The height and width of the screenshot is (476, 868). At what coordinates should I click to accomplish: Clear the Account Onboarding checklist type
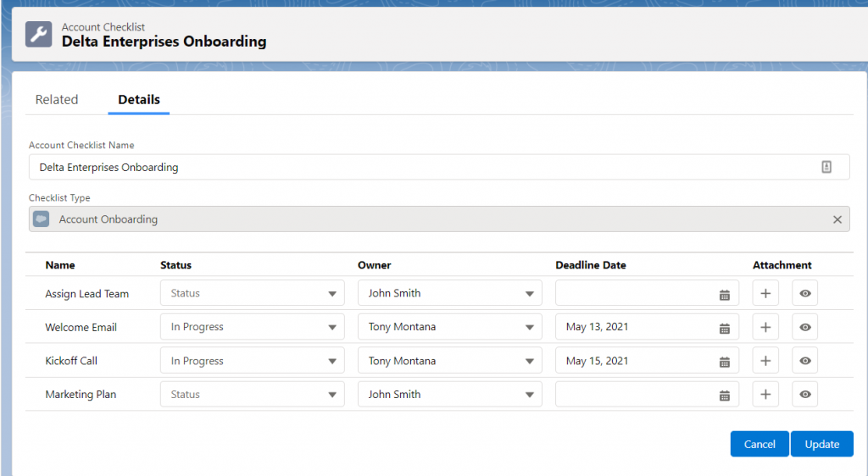point(837,219)
